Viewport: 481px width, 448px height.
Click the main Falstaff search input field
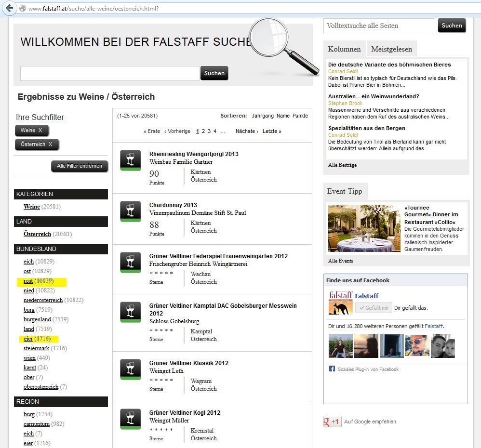tap(110, 73)
